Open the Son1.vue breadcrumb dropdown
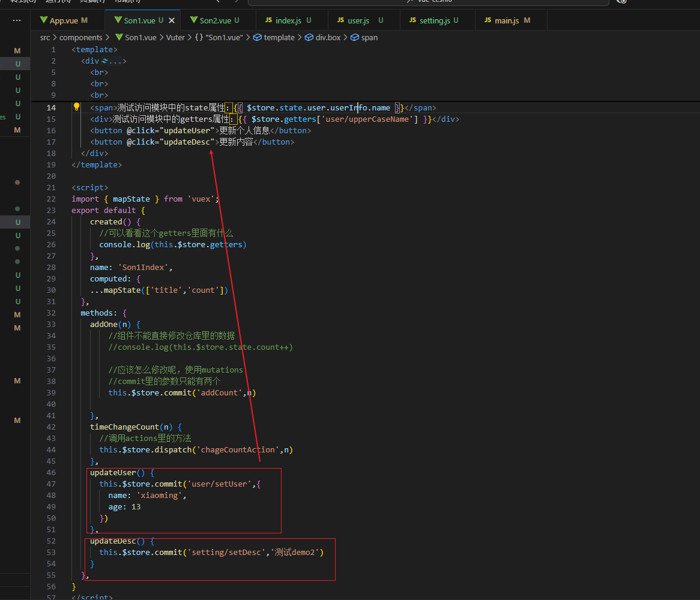700x600 pixels. pos(136,37)
